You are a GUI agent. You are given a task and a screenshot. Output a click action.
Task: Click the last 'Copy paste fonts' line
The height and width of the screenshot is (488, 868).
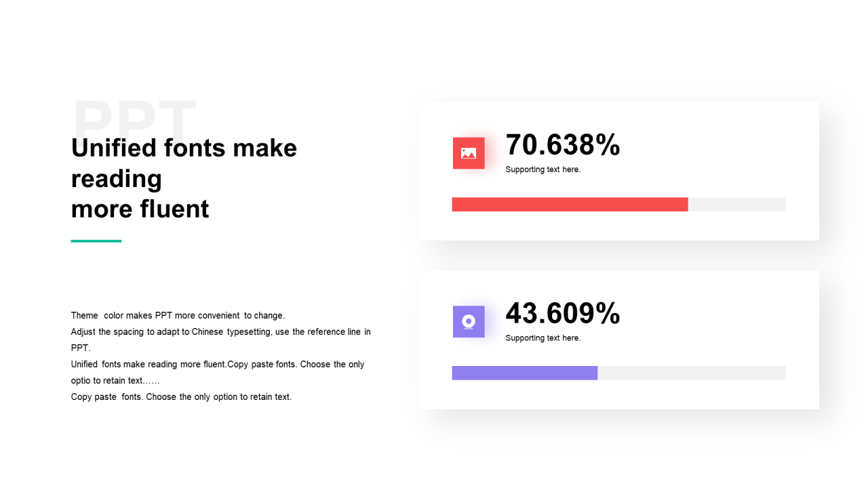(181, 397)
